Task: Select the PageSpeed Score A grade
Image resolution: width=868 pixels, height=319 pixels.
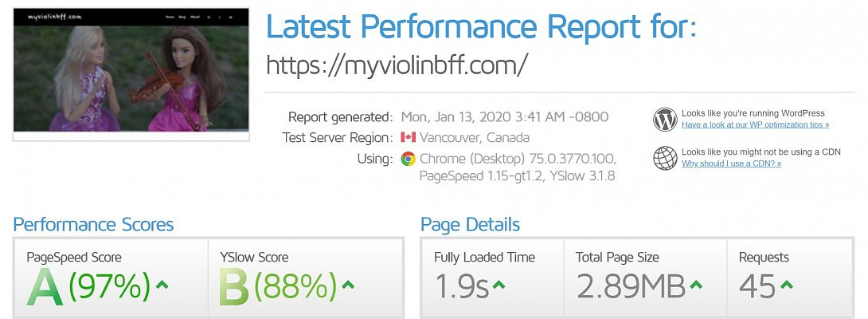Action: [x=45, y=289]
